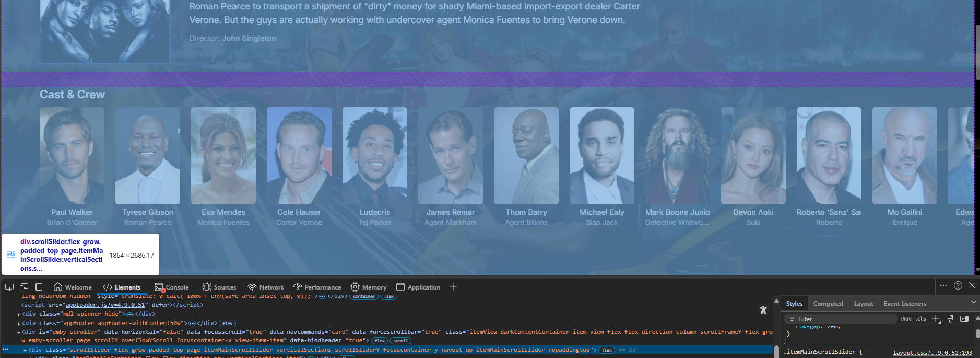The image size is (980, 358).
Task: Open Michael Ealy's cast photo
Action: (x=602, y=156)
